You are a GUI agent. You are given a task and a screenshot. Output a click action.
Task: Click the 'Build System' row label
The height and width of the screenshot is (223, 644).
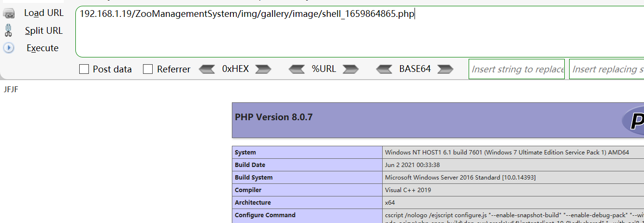tap(254, 178)
